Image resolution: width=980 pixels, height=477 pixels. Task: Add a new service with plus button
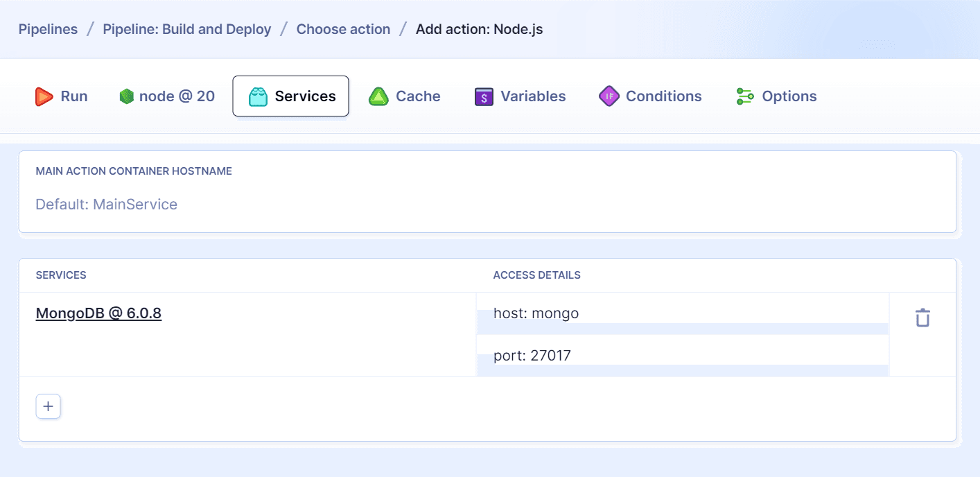pyautogui.click(x=48, y=406)
